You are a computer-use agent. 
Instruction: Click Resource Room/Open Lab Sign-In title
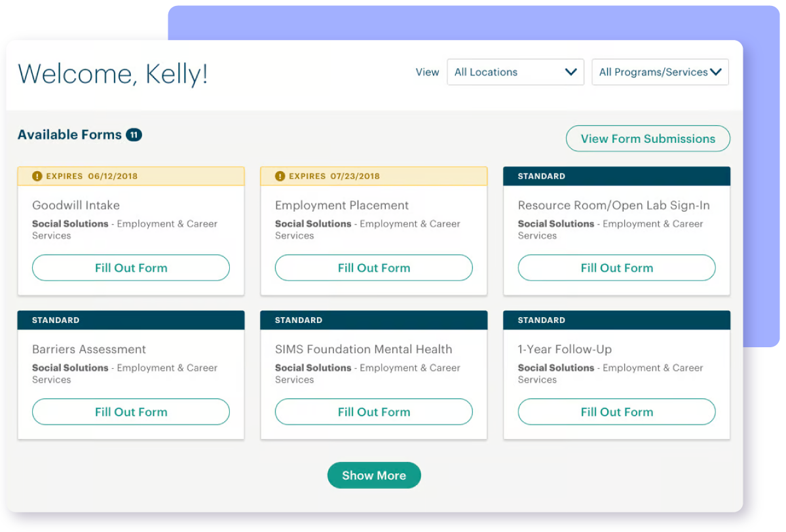pyautogui.click(x=614, y=205)
